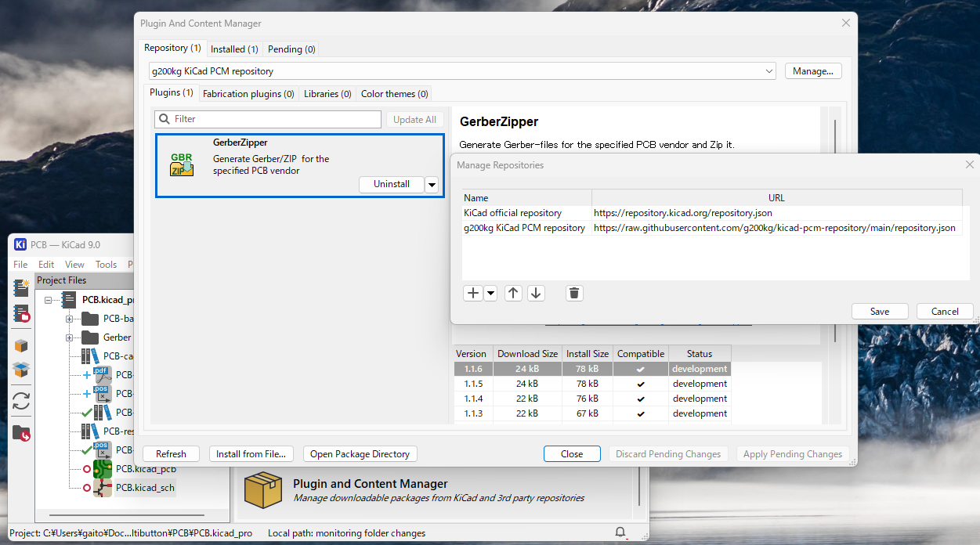Select the g200kg KiCad PCM repository row

coord(712,228)
